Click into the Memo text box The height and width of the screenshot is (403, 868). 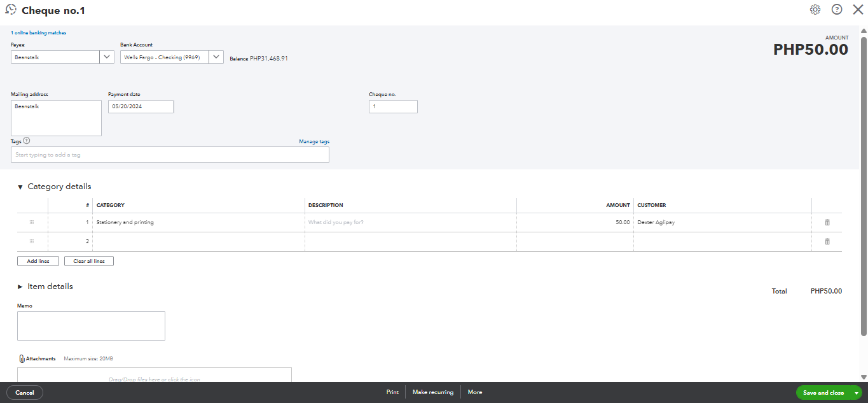[91, 326]
